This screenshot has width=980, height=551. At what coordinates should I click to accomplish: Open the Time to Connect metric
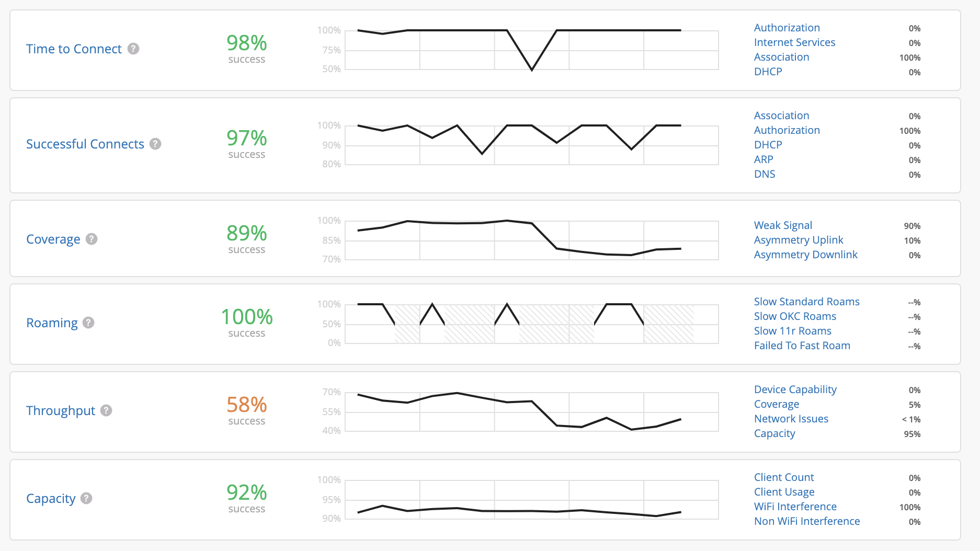tap(74, 49)
